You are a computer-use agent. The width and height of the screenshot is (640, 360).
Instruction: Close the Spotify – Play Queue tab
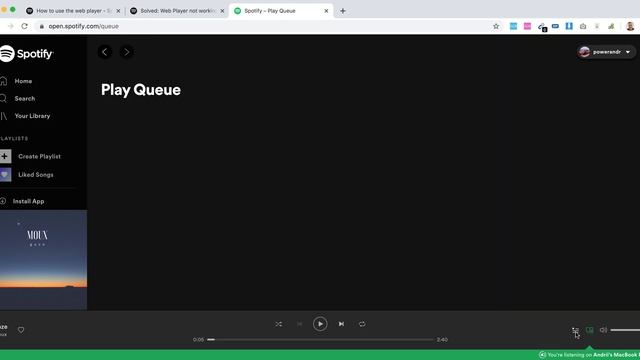(326, 11)
